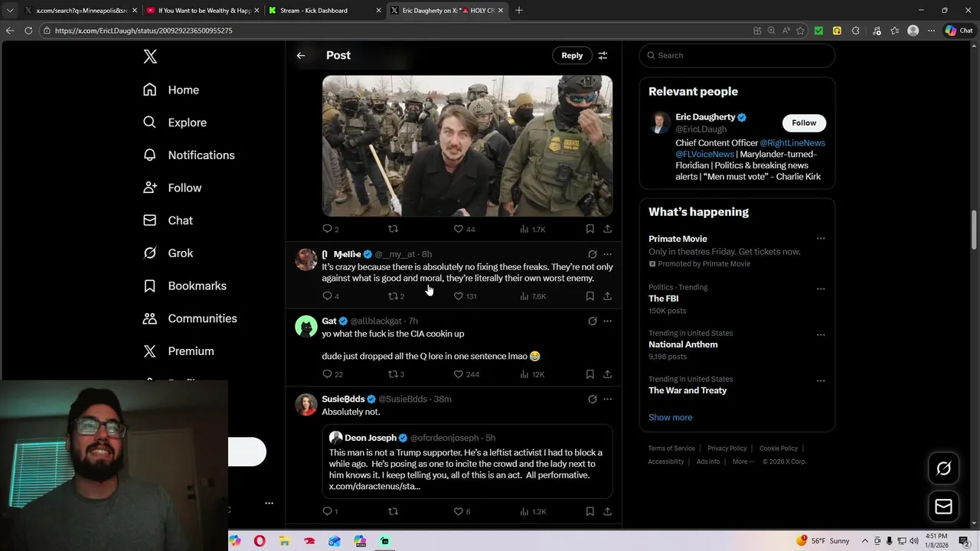
Task: Open Chat from sidebar
Action: pos(168,220)
